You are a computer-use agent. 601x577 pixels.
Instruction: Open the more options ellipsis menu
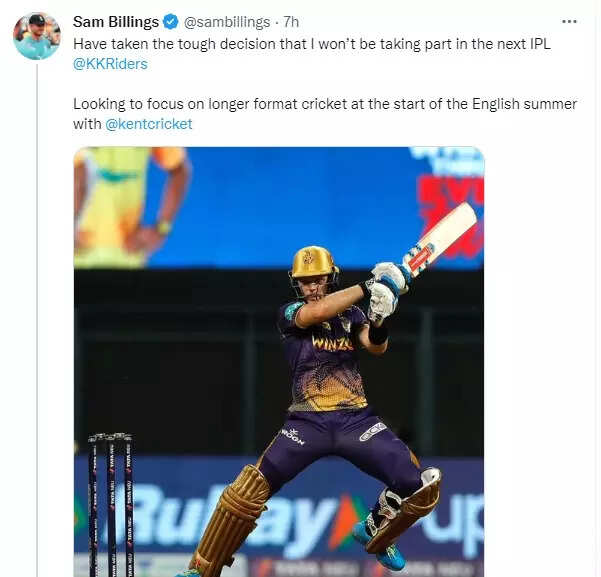point(569,21)
